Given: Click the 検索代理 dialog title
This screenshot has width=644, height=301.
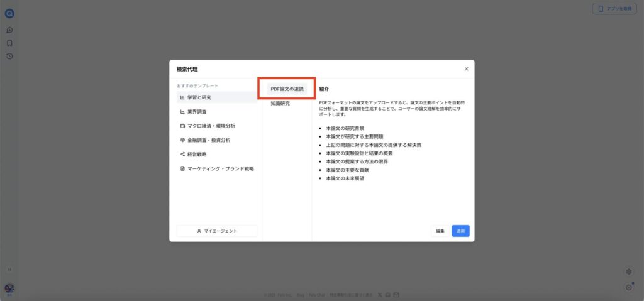Looking at the screenshot, I should [187, 69].
